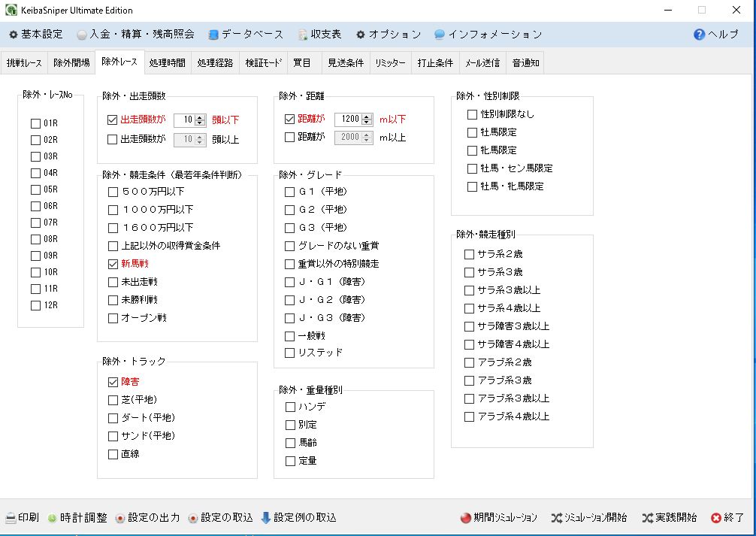Tick the アラブ系4歳以上 checkbox
The image size is (756, 536).
coord(469,416)
